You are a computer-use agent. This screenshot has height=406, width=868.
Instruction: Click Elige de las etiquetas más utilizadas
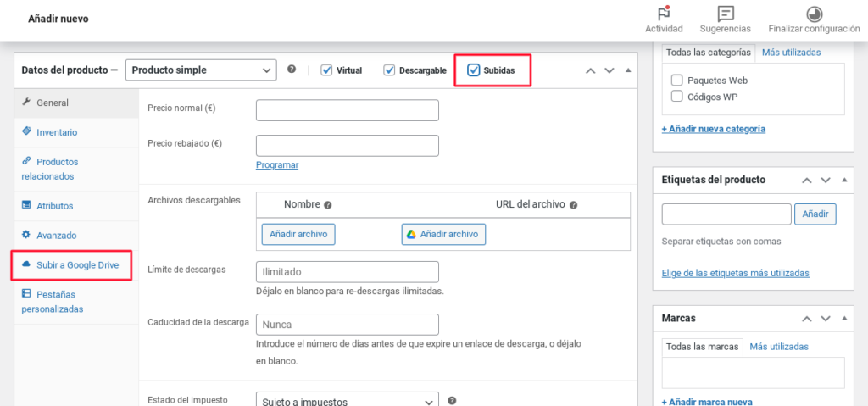[736, 273]
